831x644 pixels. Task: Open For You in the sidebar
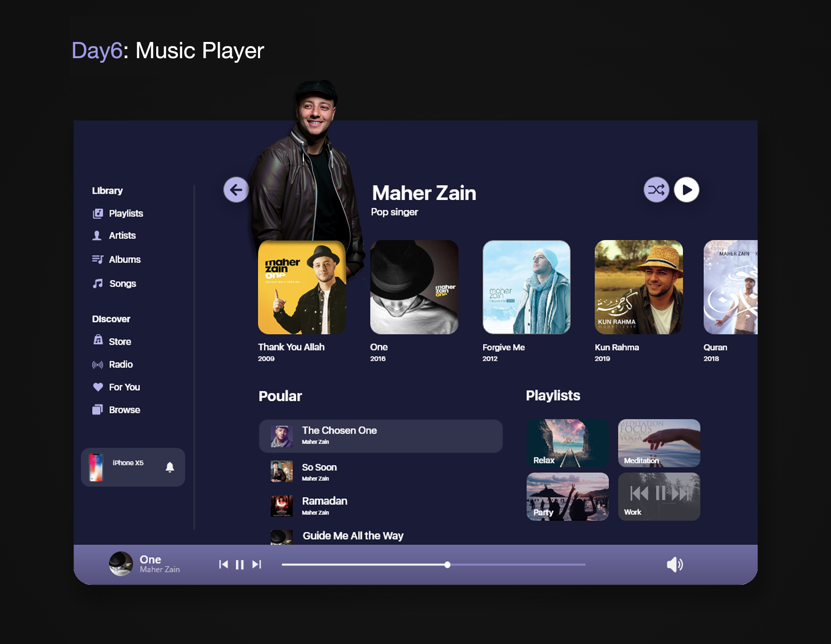click(x=124, y=387)
